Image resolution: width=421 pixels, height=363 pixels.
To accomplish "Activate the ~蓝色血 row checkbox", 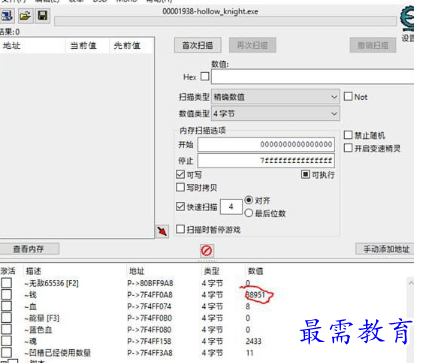I will (x=6, y=330).
